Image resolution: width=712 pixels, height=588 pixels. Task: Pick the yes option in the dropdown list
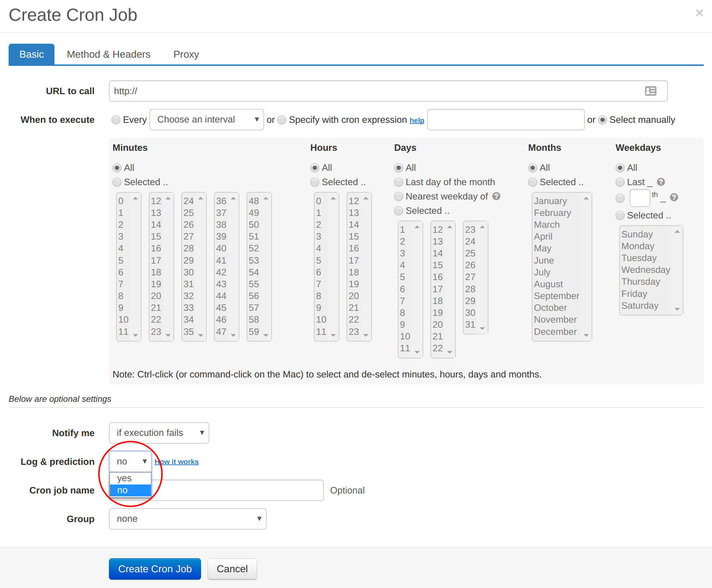[130, 478]
